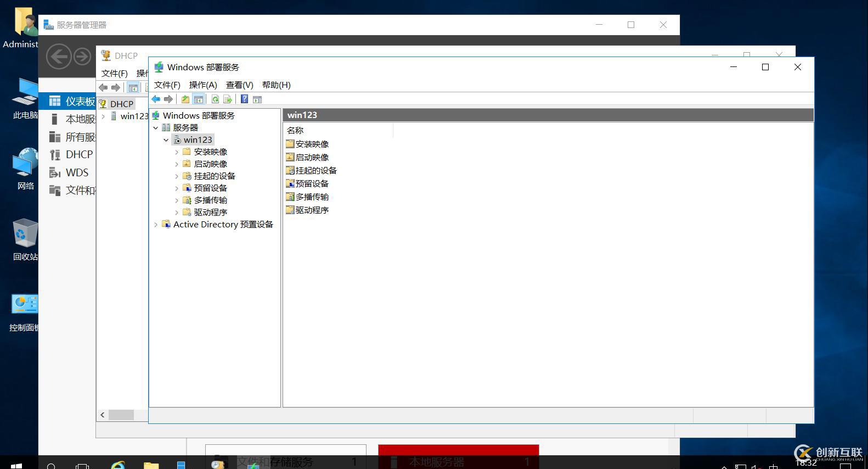
Task: Select the 回收站 desktop icon
Action: point(25,240)
